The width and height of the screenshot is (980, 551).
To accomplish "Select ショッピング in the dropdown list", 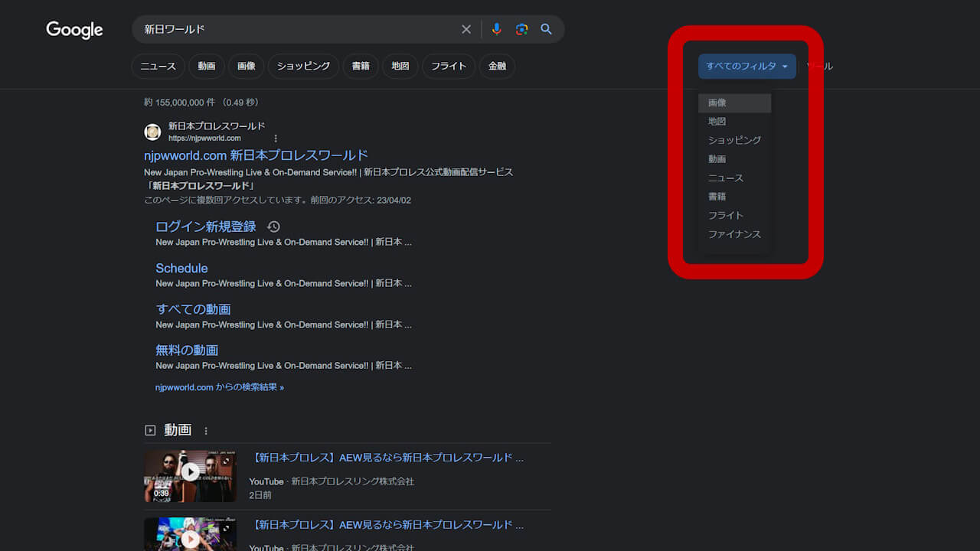I will (734, 140).
